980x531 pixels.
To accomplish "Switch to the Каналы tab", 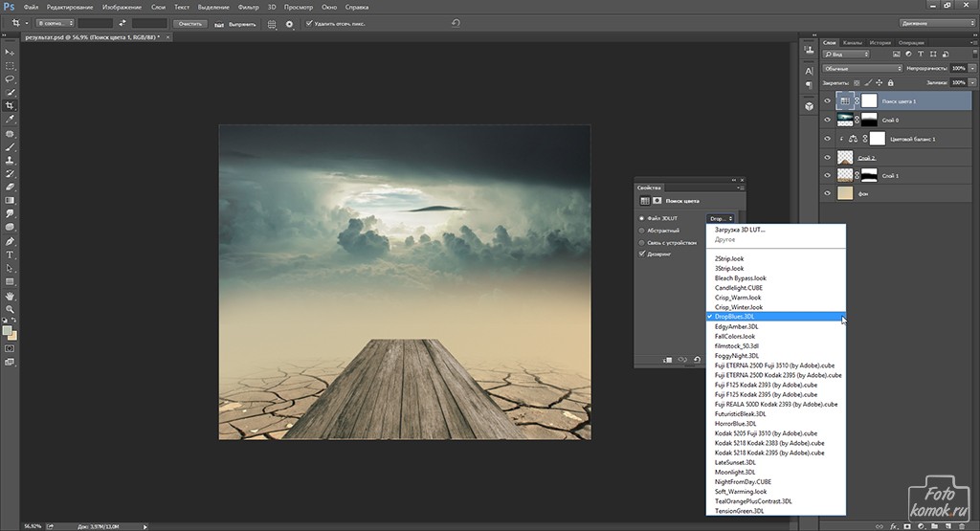I will click(853, 42).
